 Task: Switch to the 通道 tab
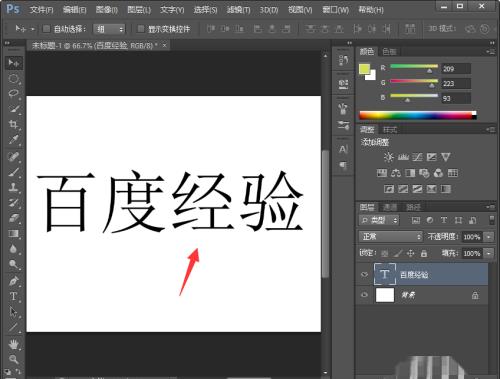[x=390, y=207]
